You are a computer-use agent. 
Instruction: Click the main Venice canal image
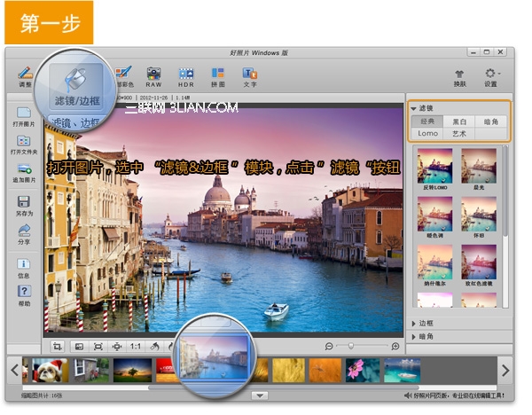click(x=224, y=220)
